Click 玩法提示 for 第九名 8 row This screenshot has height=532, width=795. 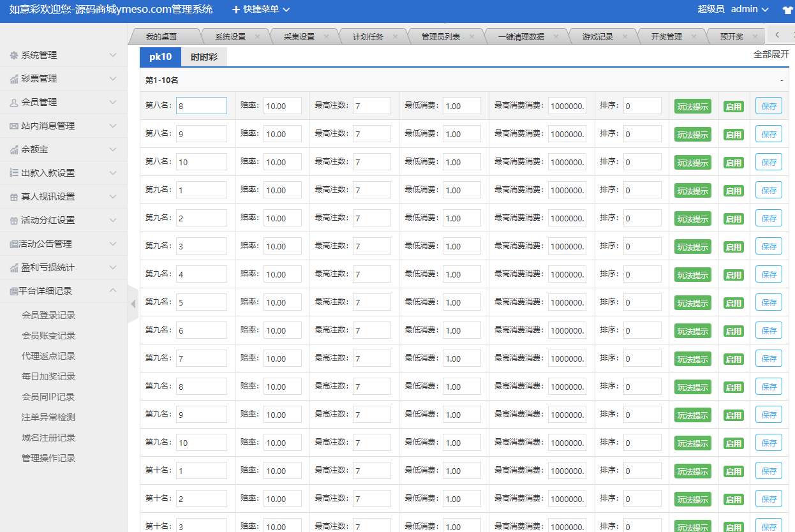693,387
